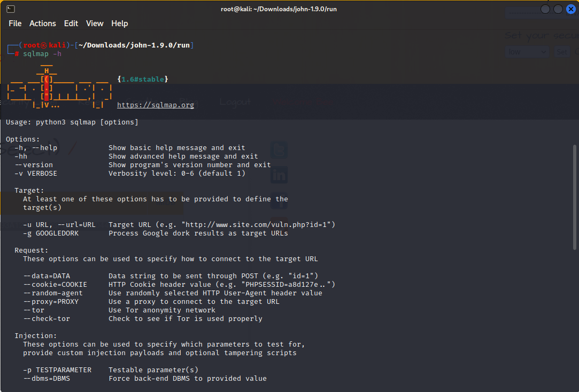
Task: Open the faint 'low' security dropdown behind terminal
Action: click(x=527, y=52)
